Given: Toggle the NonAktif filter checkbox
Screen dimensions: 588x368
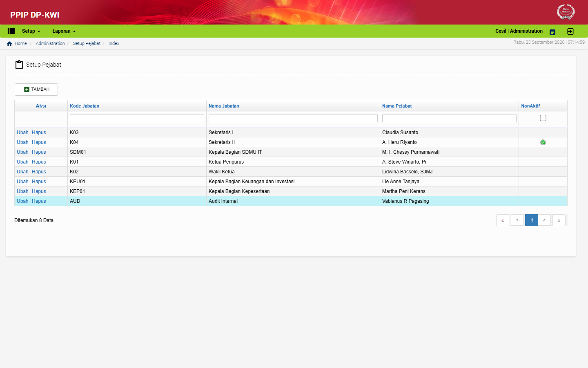Looking at the screenshot, I should pyautogui.click(x=543, y=118).
